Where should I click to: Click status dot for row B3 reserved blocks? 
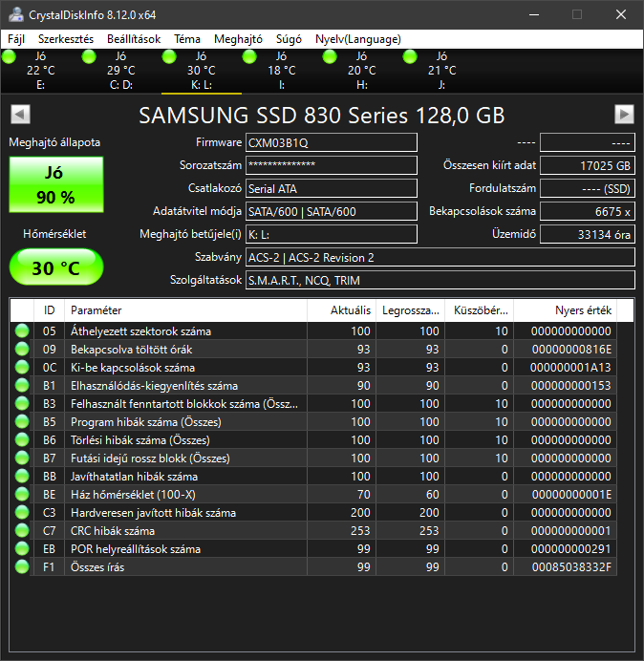coord(22,403)
